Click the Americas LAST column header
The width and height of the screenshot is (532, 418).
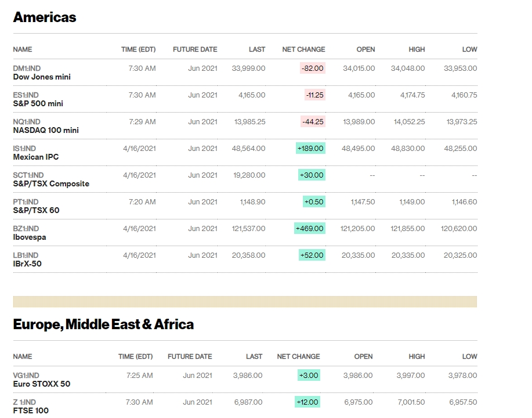coord(257,49)
